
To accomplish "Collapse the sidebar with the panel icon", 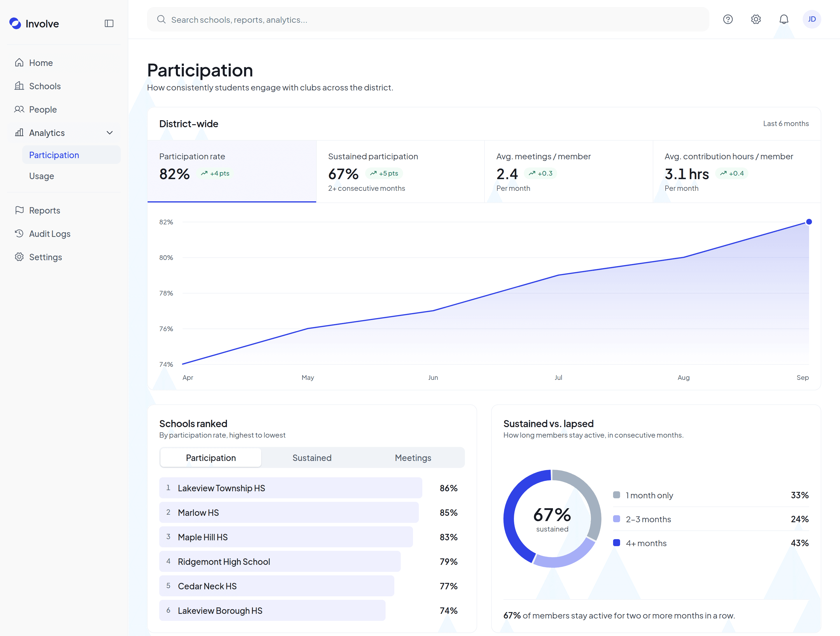I will [109, 24].
